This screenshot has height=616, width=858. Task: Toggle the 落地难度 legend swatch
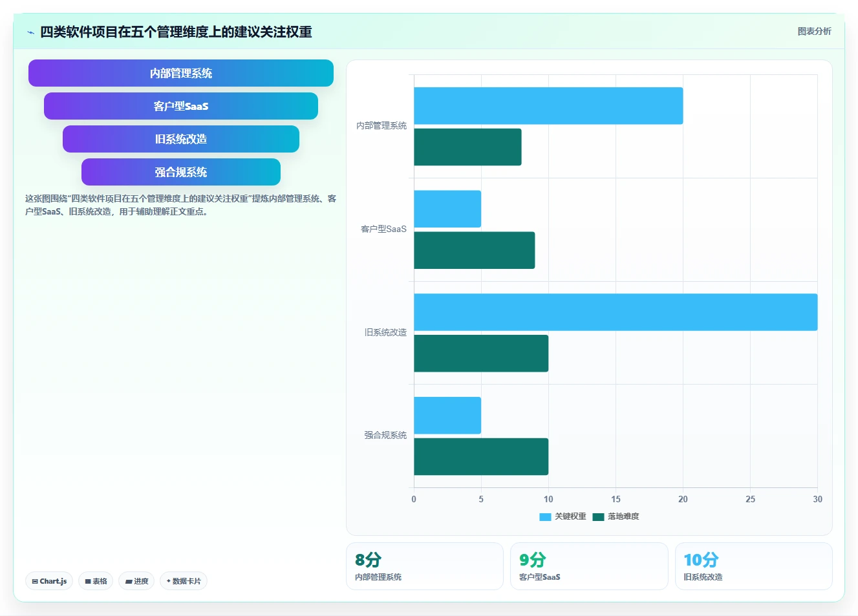[598, 516]
